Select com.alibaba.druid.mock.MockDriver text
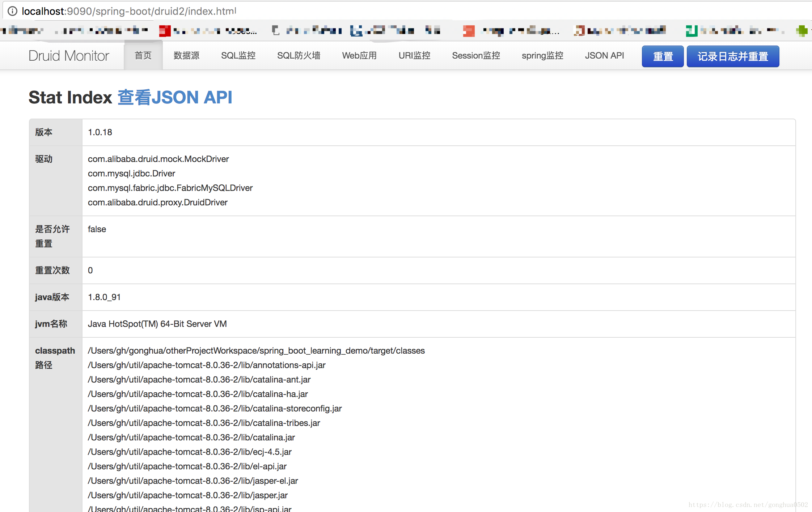812x512 pixels. click(x=158, y=159)
